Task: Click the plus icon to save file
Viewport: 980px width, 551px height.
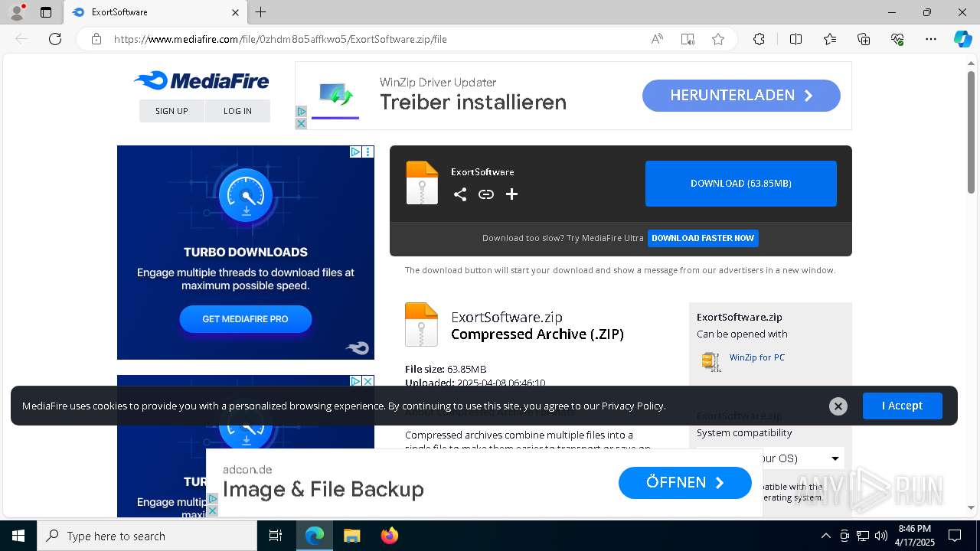Action: coord(512,194)
